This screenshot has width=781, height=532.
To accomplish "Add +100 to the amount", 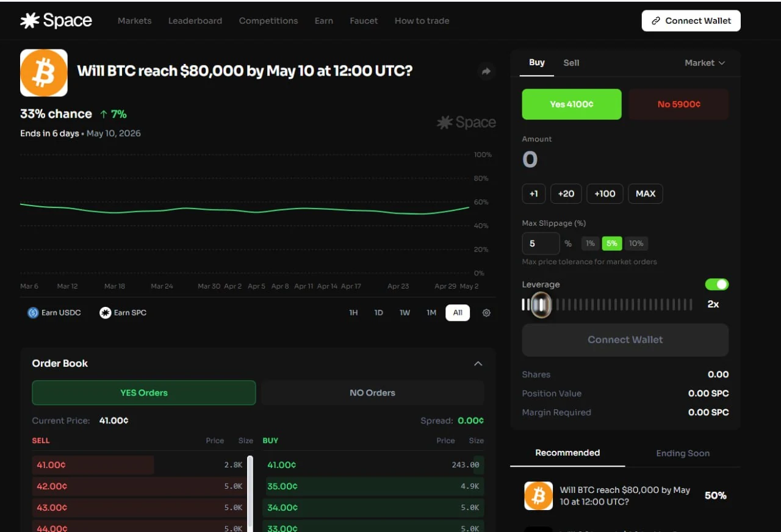I will (605, 193).
